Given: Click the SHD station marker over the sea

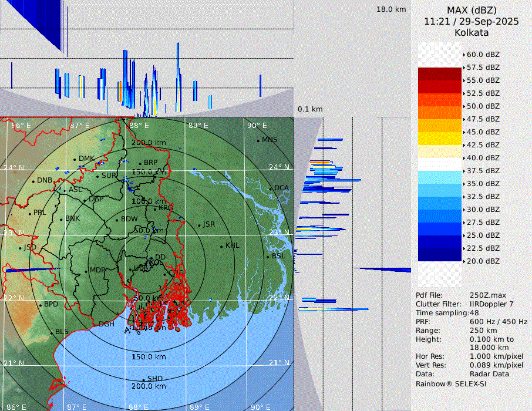Looking at the screenshot, I should pyautogui.click(x=143, y=379).
